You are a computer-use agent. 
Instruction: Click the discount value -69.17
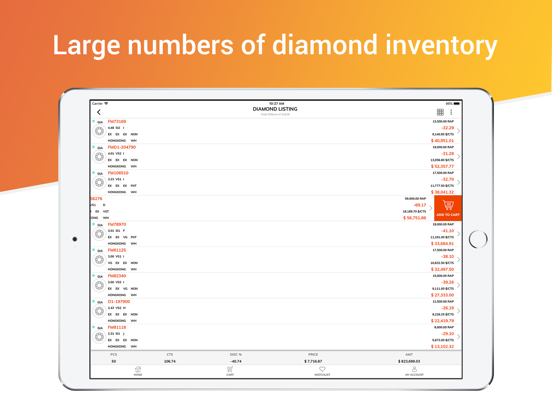(420, 205)
